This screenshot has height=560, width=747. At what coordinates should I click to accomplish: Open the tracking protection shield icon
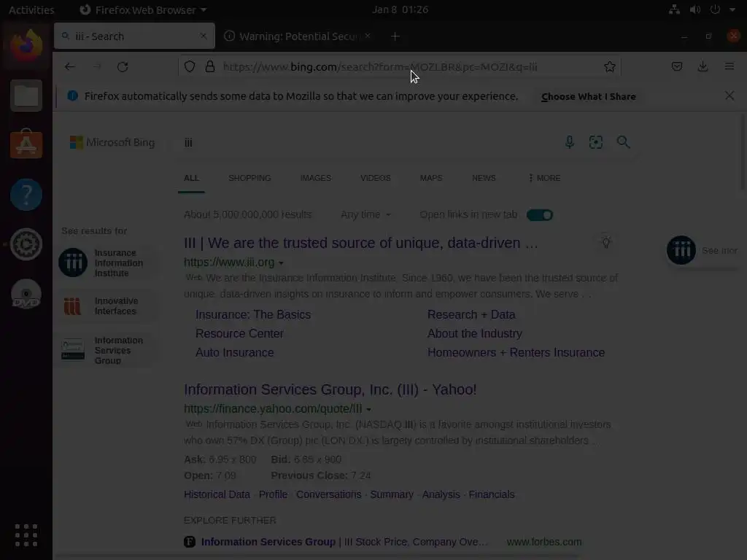click(x=190, y=66)
